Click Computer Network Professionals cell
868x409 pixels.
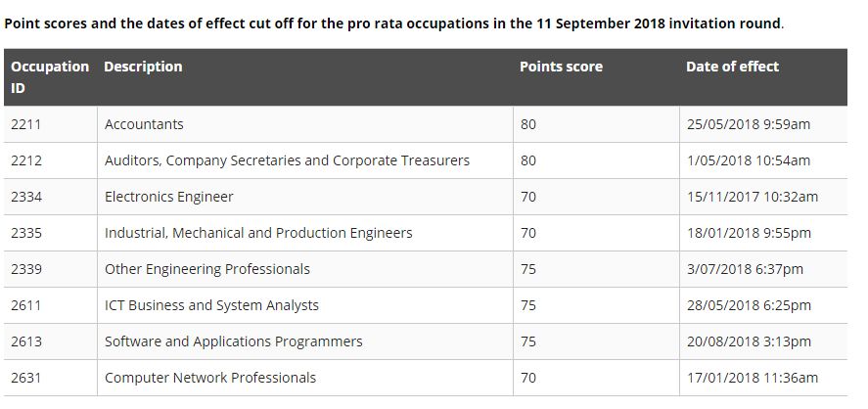tap(305, 378)
